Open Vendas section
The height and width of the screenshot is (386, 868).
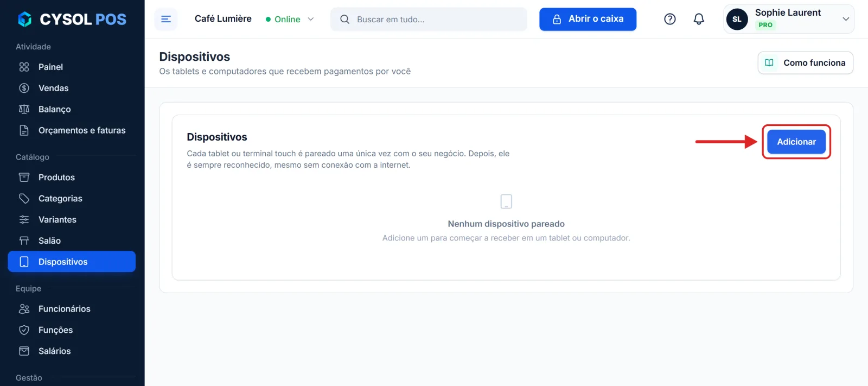point(72,88)
